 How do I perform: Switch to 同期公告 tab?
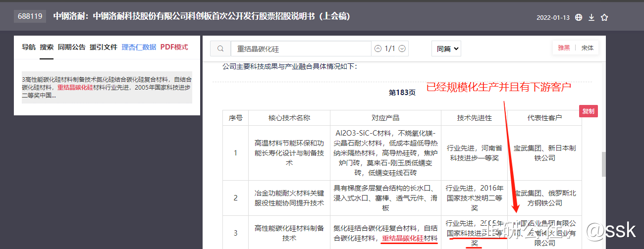[71, 47]
